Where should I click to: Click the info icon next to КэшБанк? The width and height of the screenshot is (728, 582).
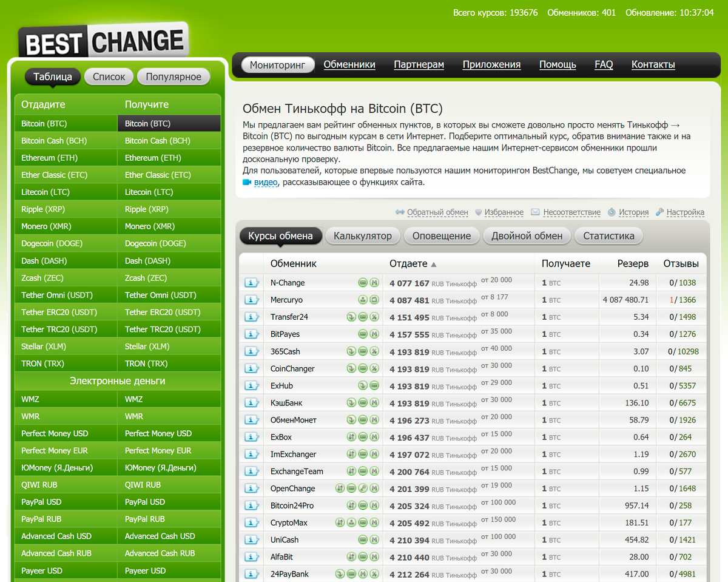pyautogui.click(x=251, y=403)
